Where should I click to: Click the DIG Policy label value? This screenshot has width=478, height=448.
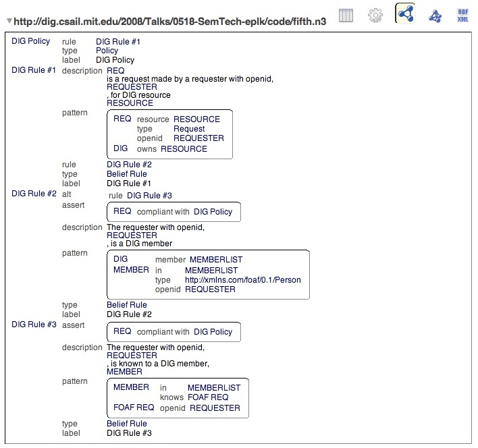click(x=115, y=60)
